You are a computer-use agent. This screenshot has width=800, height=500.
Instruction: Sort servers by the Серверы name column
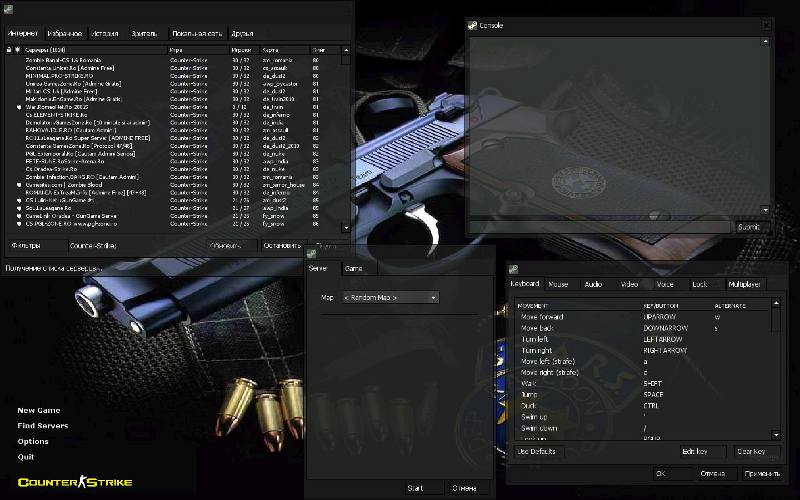(95, 50)
